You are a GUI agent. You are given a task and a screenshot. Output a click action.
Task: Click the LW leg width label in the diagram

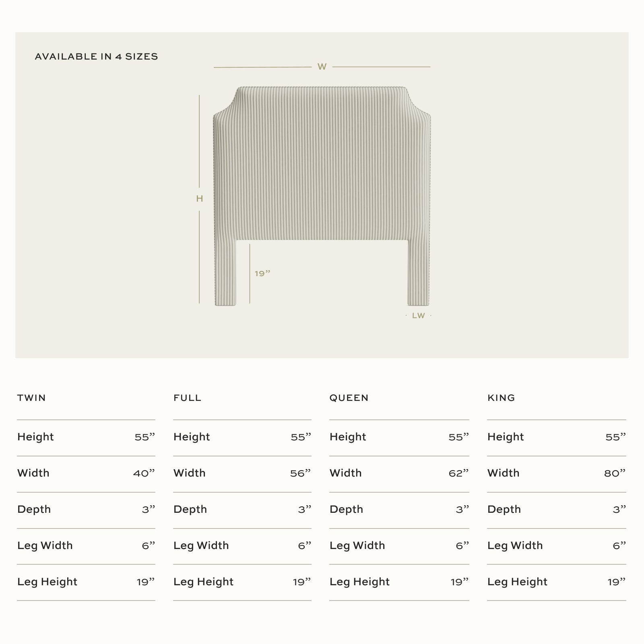[419, 316]
